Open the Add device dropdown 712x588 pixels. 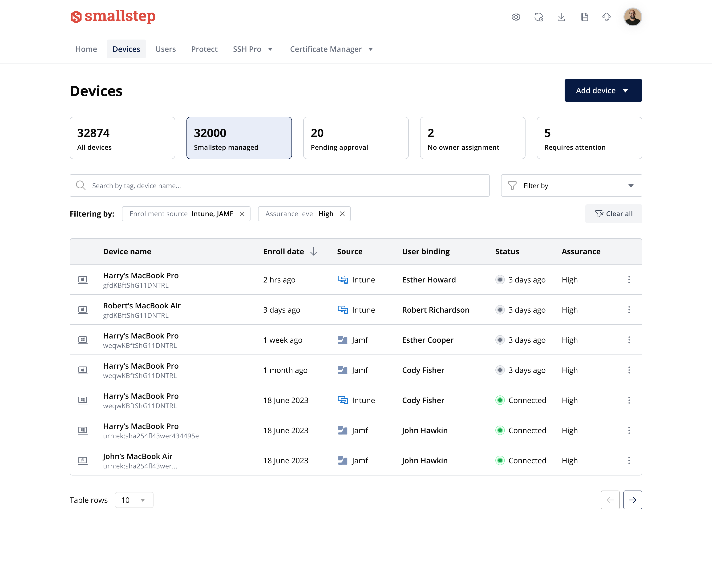click(x=603, y=90)
